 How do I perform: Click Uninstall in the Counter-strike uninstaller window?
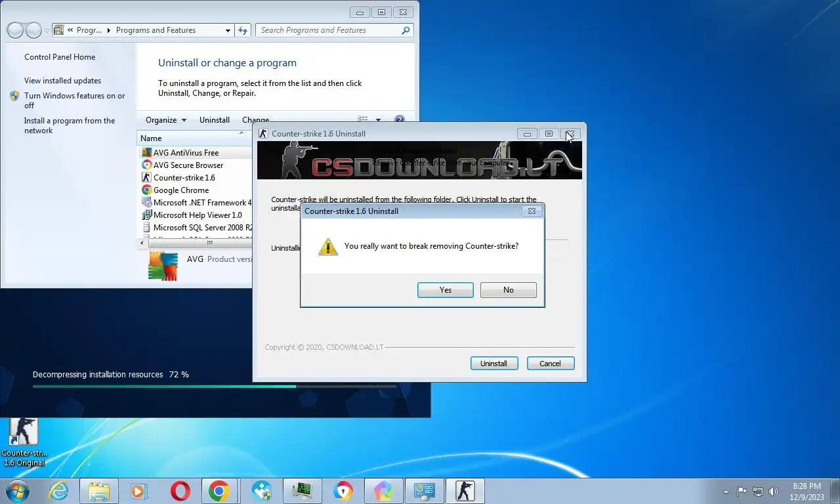[x=493, y=364]
